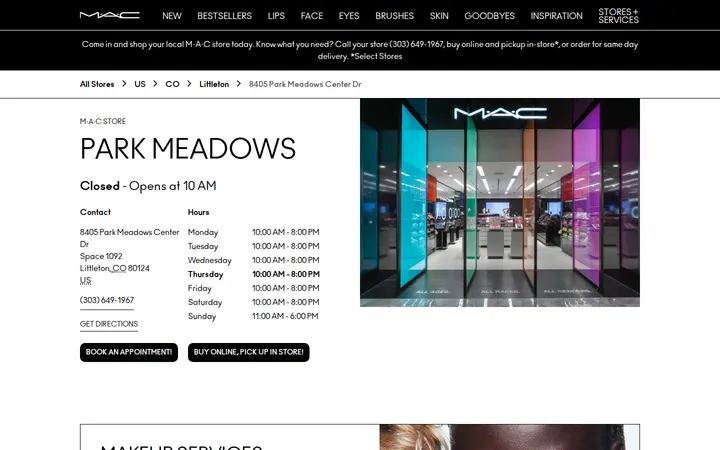Click Littleton, CO 80124 address line
This screenshot has height=450, width=720.
click(x=115, y=268)
